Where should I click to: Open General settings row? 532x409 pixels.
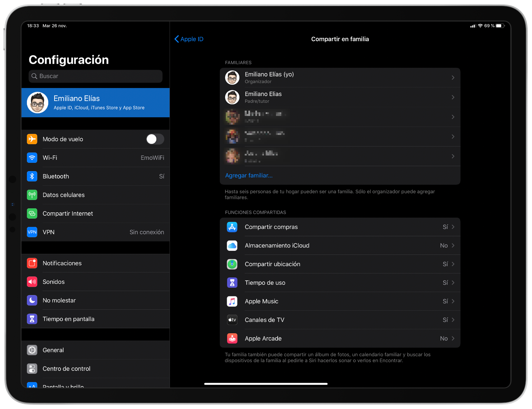95,350
